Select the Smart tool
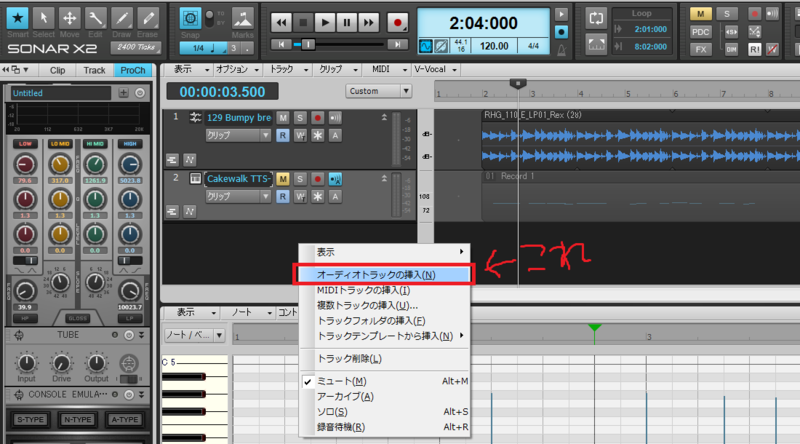Viewport: 800px width, 444px height. (x=17, y=18)
